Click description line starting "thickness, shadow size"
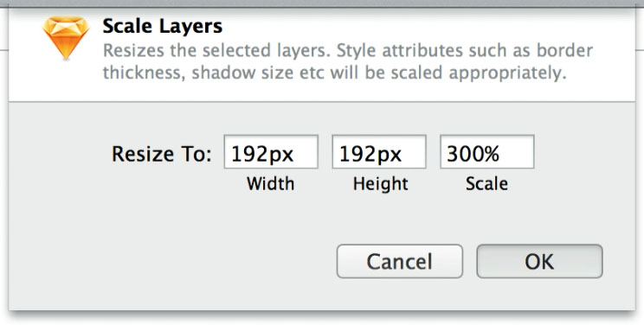 (334, 73)
